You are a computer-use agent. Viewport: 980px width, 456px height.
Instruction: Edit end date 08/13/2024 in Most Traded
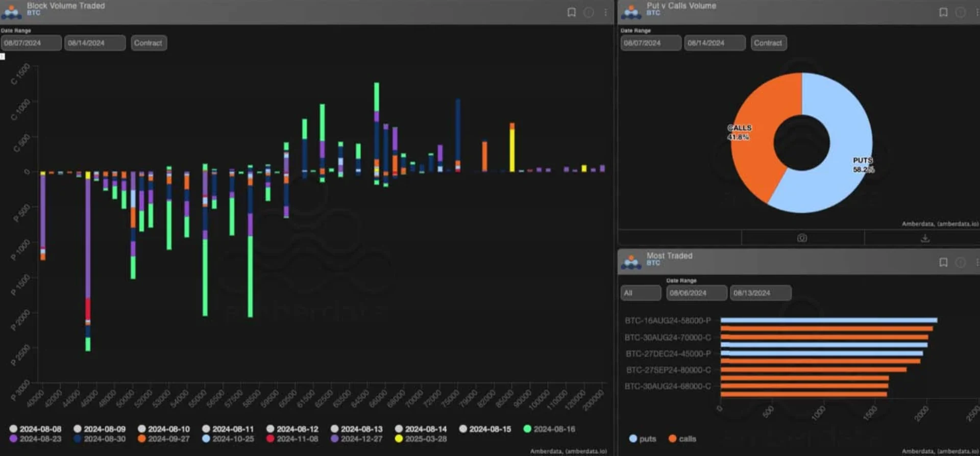click(761, 293)
